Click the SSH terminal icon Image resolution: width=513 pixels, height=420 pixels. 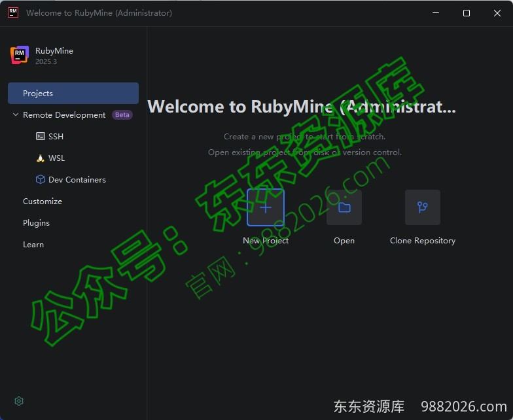[x=41, y=136]
